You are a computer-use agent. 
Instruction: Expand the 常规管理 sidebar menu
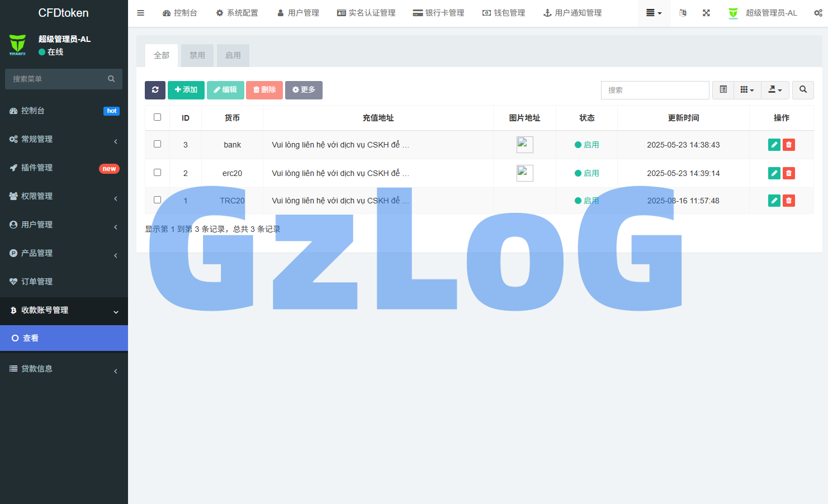click(x=64, y=139)
